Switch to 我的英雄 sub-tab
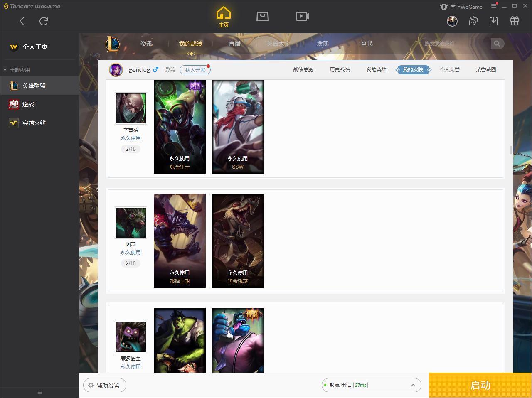 click(376, 70)
